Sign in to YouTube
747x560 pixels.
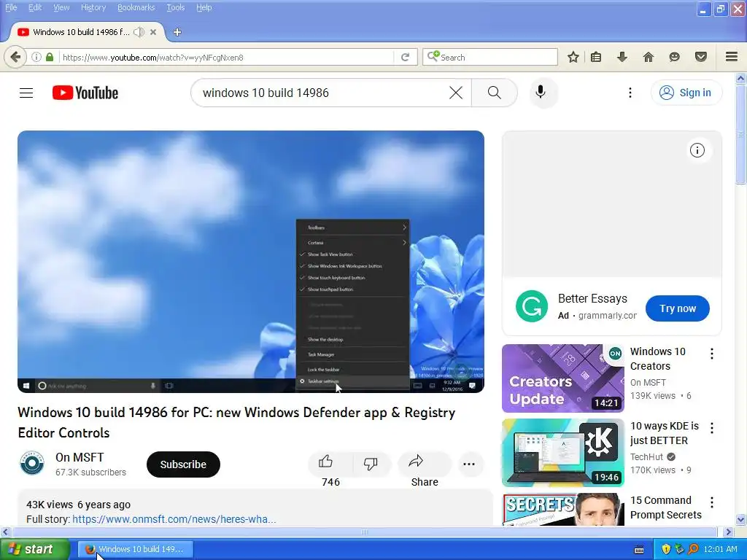686,93
